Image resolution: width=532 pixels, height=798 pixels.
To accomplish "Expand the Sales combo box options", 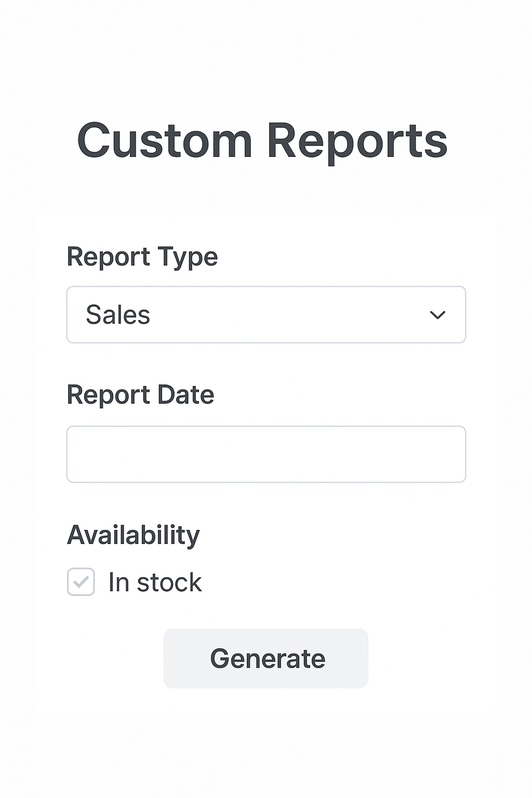I will click(266, 314).
